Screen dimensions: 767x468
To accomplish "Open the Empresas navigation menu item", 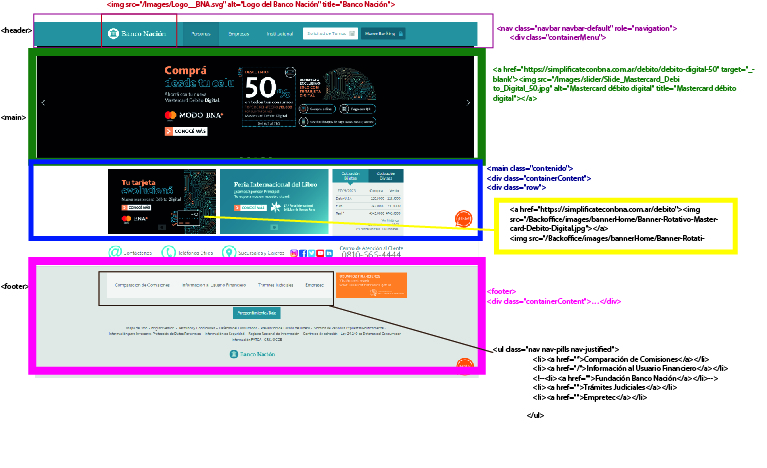I will tap(238, 34).
